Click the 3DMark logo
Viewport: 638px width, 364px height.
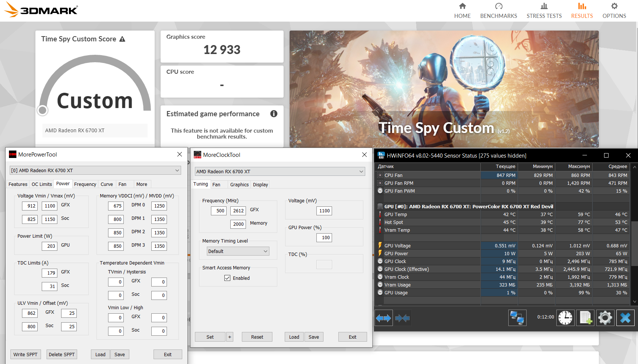(41, 10)
